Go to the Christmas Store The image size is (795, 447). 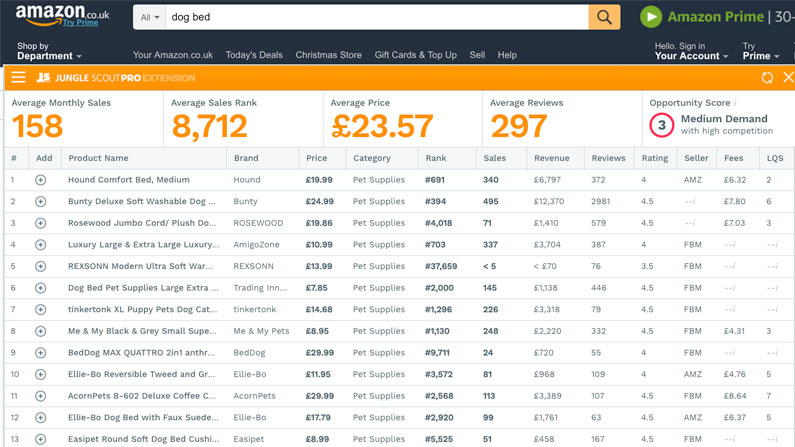click(329, 55)
